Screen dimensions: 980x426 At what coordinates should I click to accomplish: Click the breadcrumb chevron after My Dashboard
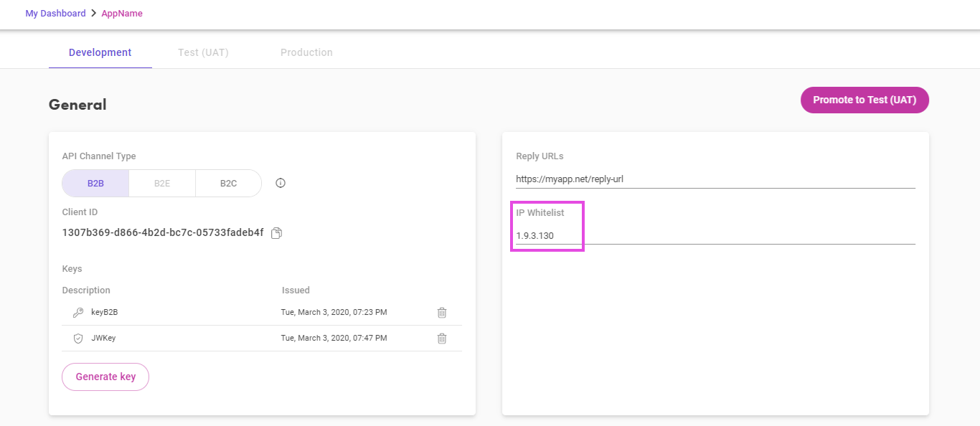click(x=93, y=14)
